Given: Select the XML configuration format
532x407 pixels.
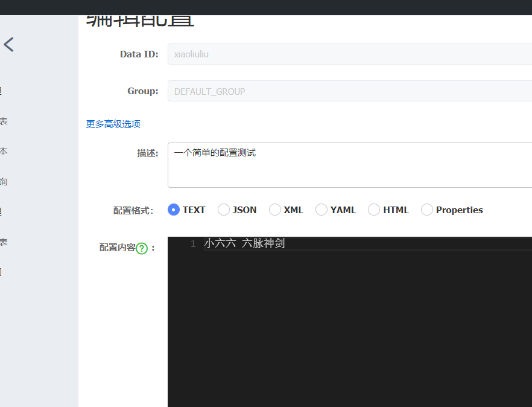Looking at the screenshot, I should [274, 210].
